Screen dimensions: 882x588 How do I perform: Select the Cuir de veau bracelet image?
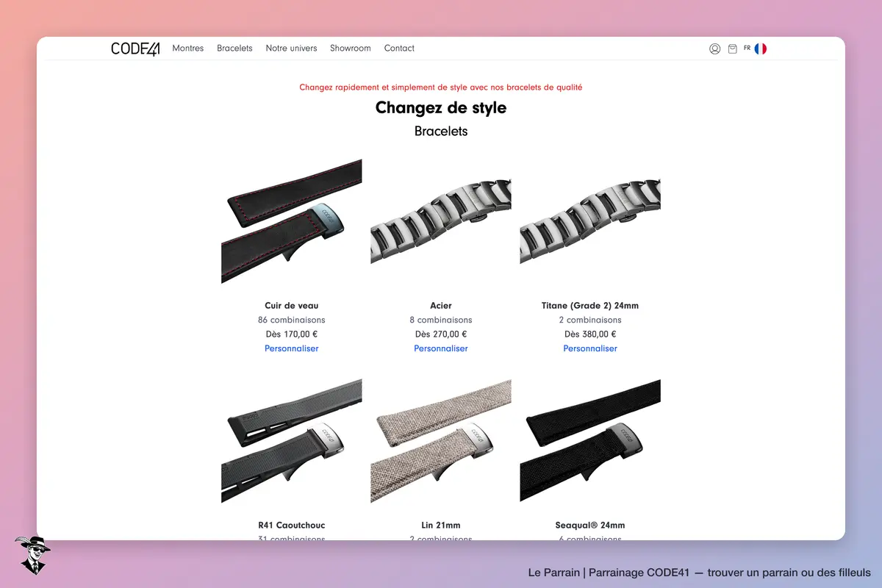(292, 221)
